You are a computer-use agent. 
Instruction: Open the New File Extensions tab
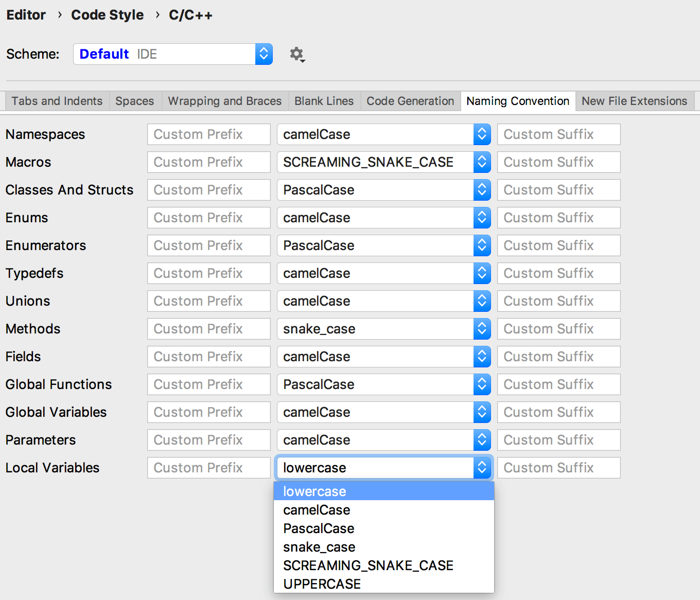(634, 101)
